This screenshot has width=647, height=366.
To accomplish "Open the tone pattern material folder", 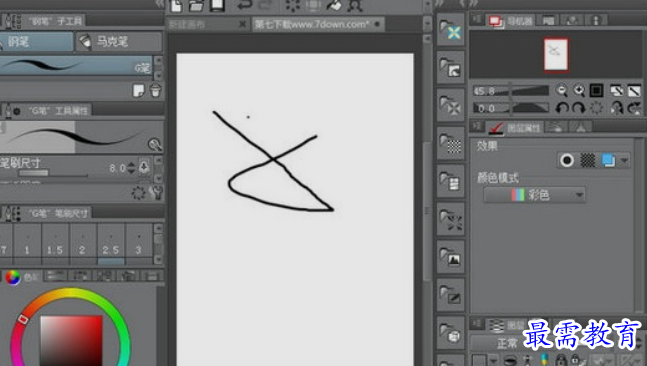I will click(451, 143).
